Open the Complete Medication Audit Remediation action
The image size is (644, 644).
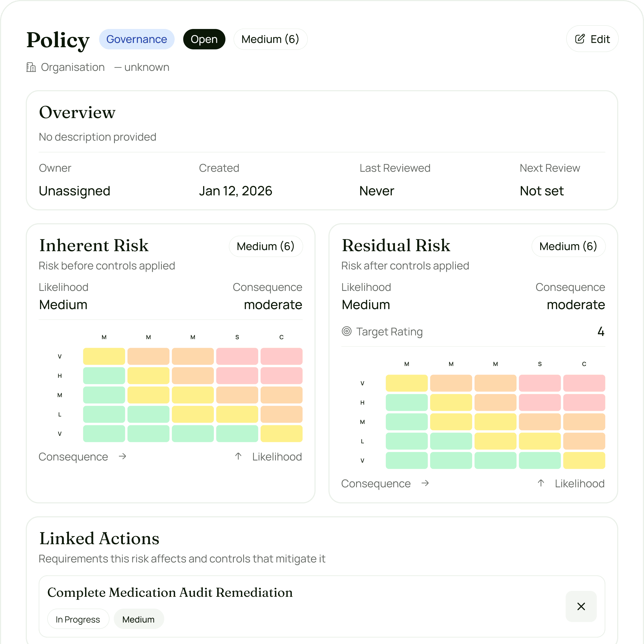(x=170, y=593)
